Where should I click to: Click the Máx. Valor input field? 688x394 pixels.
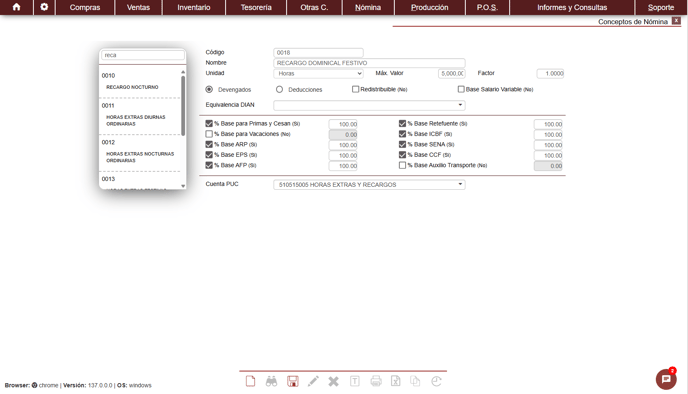click(x=452, y=73)
